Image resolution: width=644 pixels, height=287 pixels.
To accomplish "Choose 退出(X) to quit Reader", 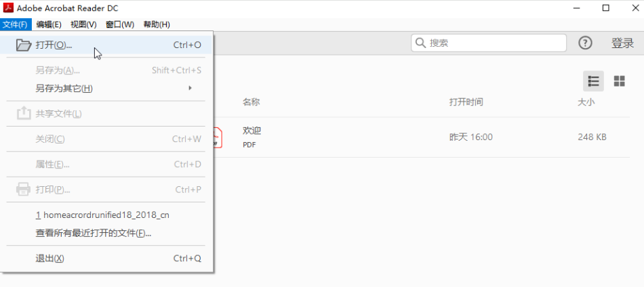I will coord(106,259).
